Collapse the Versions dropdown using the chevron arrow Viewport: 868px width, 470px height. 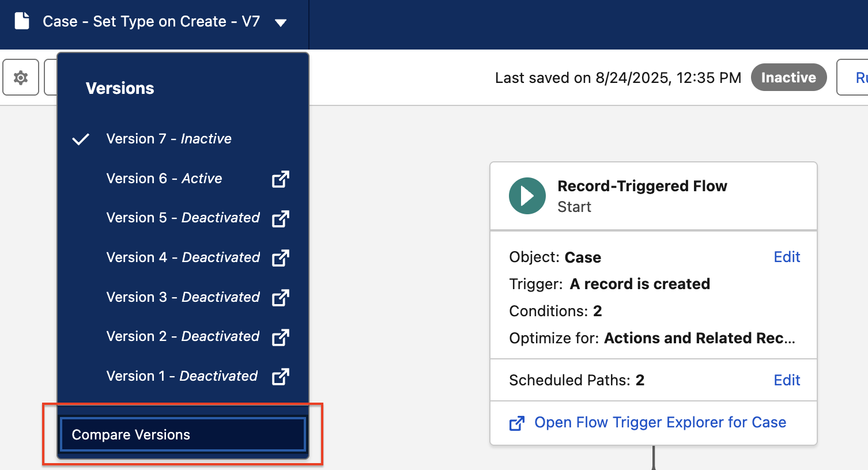pos(281,22)
